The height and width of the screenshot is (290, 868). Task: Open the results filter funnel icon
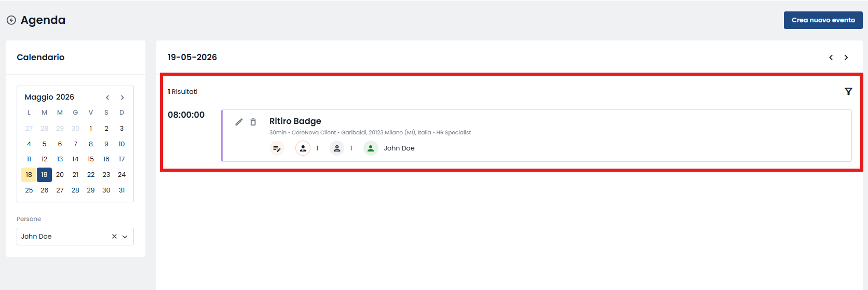848,91
